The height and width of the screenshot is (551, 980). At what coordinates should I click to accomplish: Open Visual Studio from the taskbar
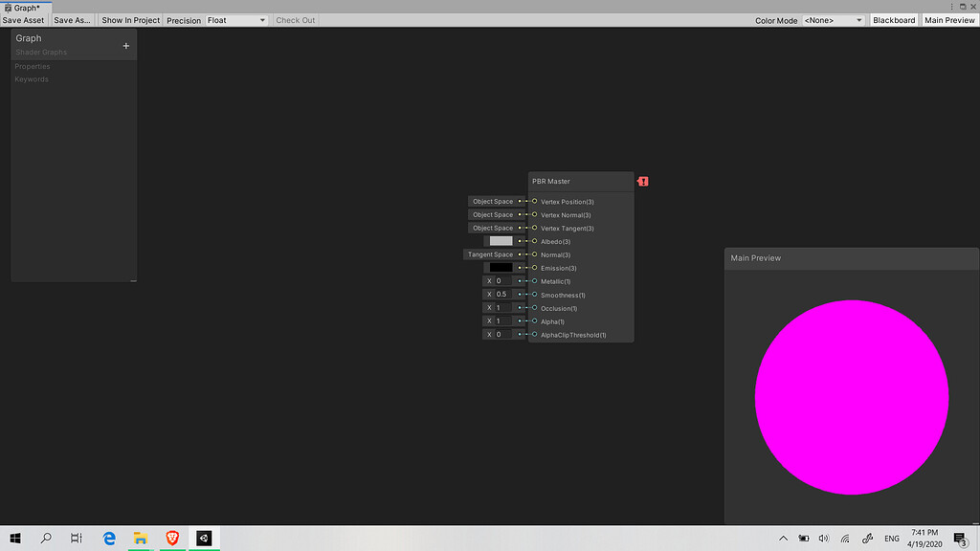[x=203, y=538]
